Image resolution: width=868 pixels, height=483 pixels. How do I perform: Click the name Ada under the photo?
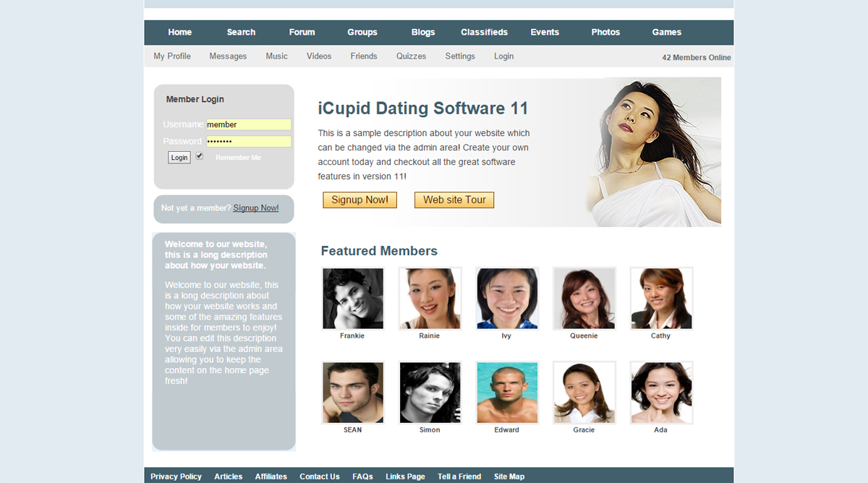pyautogui.click(x=660, y=430)
